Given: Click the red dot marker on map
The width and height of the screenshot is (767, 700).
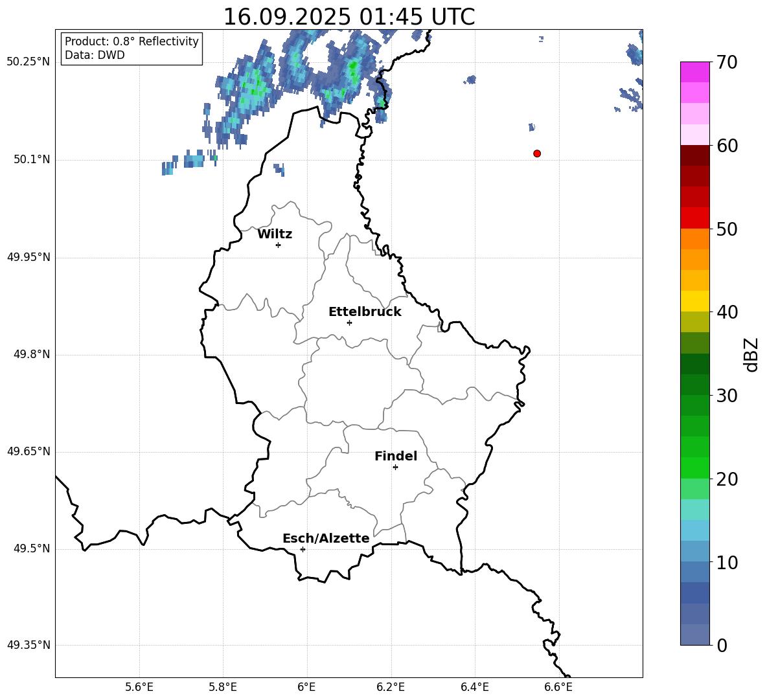Looking at the screenshot, I should point(537,153).
